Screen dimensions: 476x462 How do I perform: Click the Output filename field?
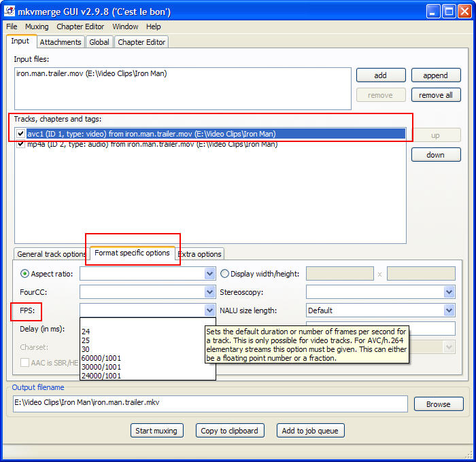[210, 404]
